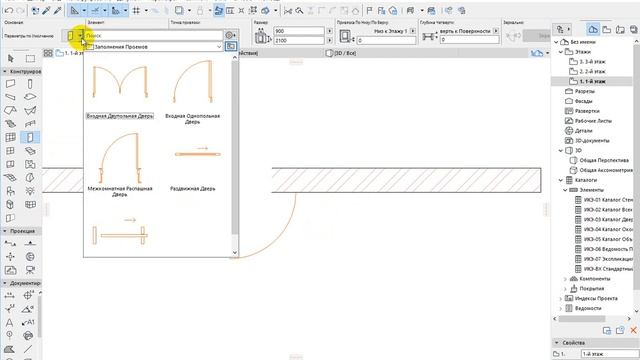Open the Project Map navigator tab
Viewport: 640px width, 360px height.
point(593,29)
